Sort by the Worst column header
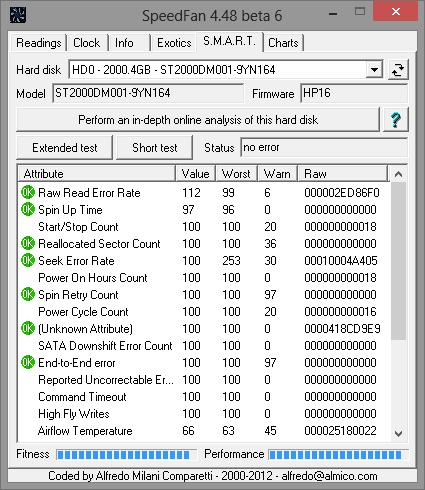 coord(236,174)
